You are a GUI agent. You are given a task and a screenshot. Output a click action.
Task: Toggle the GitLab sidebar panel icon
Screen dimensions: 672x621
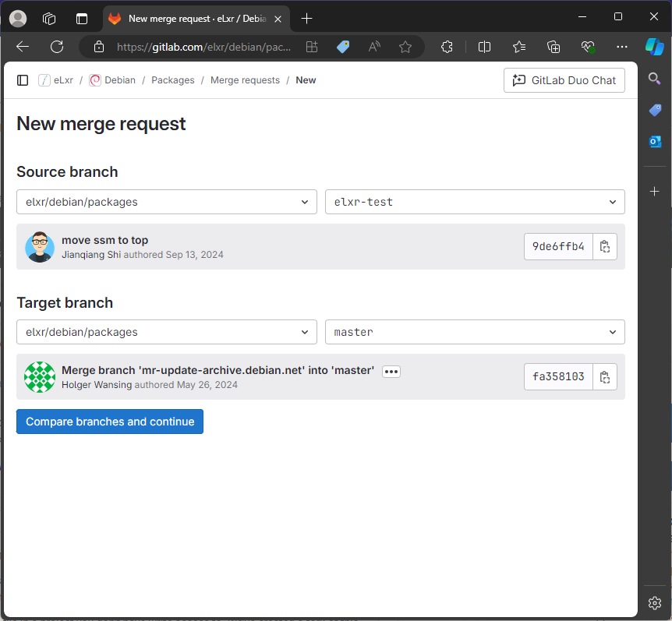(x=23, y=80)
